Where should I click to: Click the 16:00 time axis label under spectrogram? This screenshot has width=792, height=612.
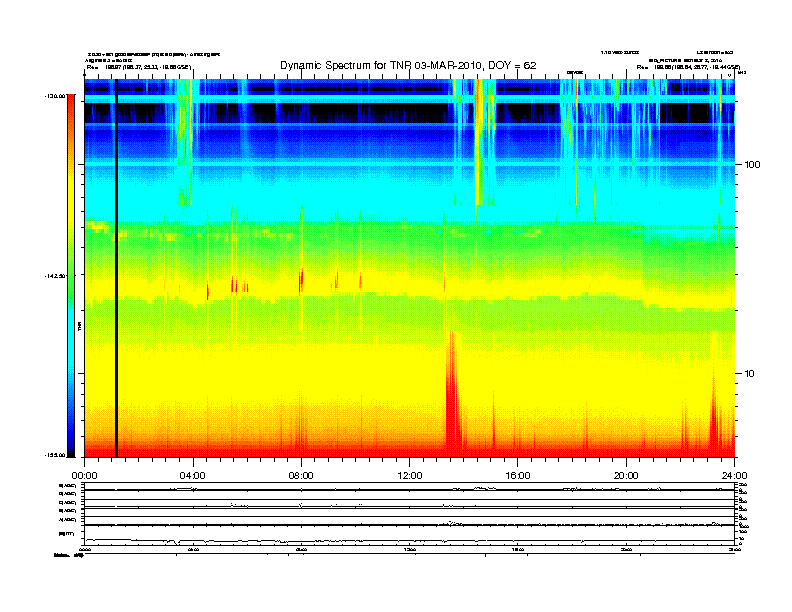(x=518, y=476)
